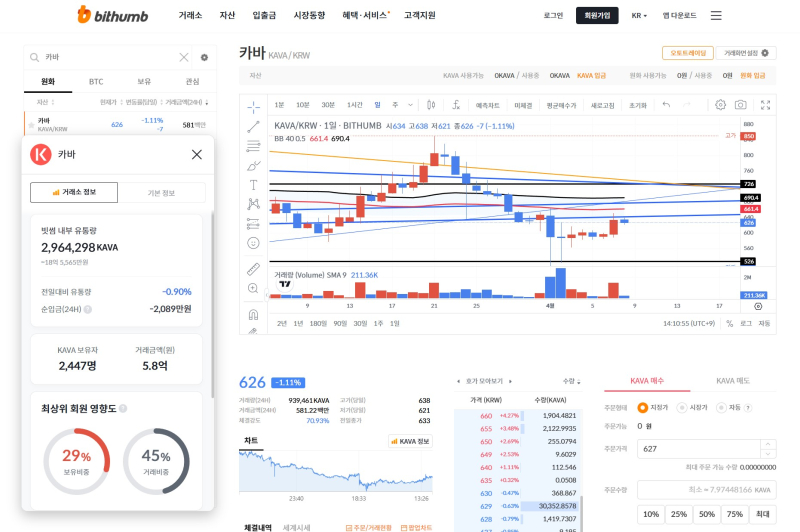Click the search magnifier icon
Image resolution: width=800 pixels, height=532 pixels.
pos(34,57)
